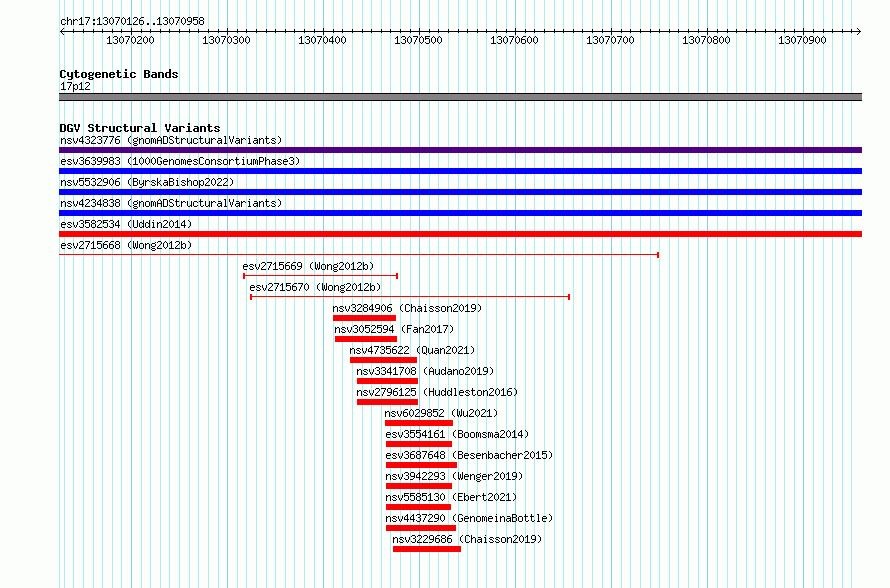The width and height of the screenshot is (890, 588).
Task: Open the esv3582534 Uddin2014 variant label
Action: [x=126, y=224]
